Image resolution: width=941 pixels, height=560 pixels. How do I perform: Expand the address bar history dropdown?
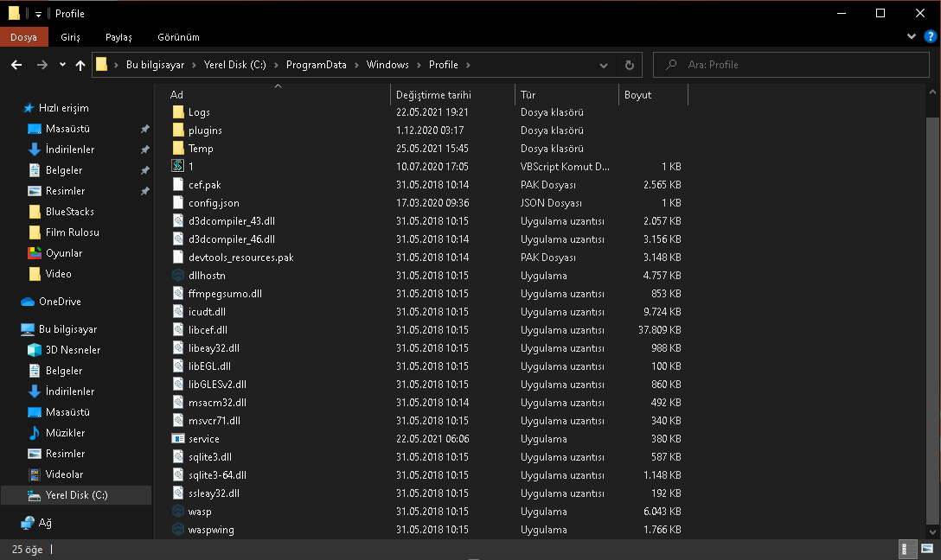603,66
